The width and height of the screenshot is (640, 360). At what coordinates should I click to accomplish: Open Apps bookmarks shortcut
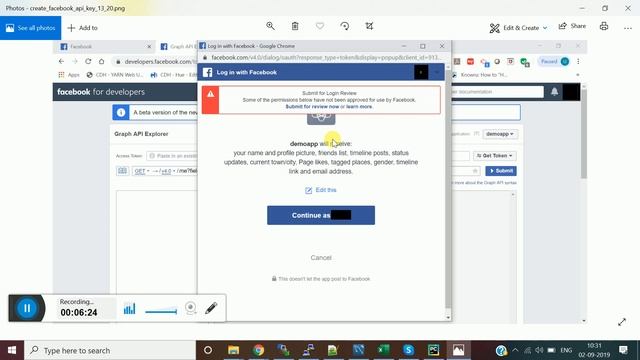[x=69, y=75]
